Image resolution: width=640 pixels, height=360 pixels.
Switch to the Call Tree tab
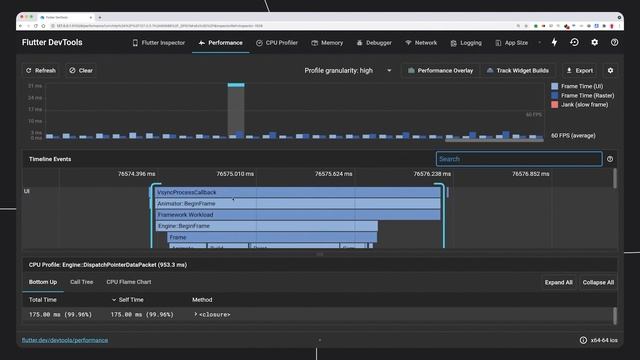coord(82,282)
